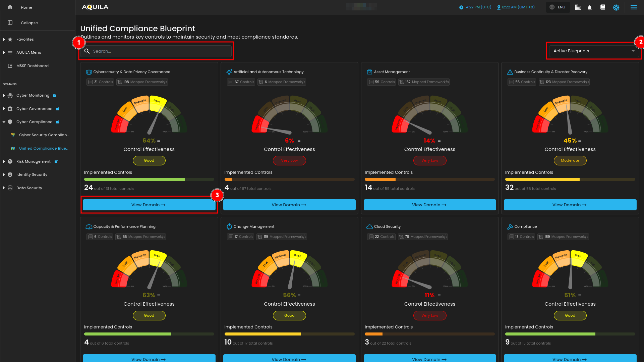Open the documentation book icon

pyautogui.click(x=602, y=7)
